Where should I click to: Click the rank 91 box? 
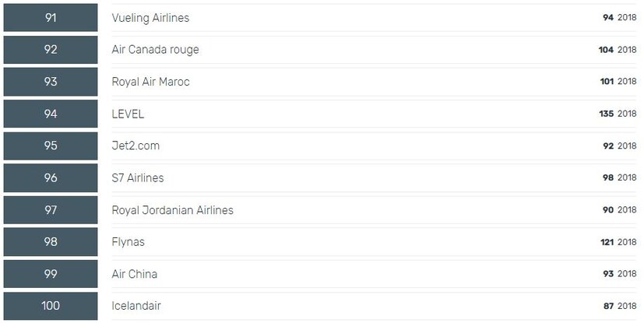(51, 18)
